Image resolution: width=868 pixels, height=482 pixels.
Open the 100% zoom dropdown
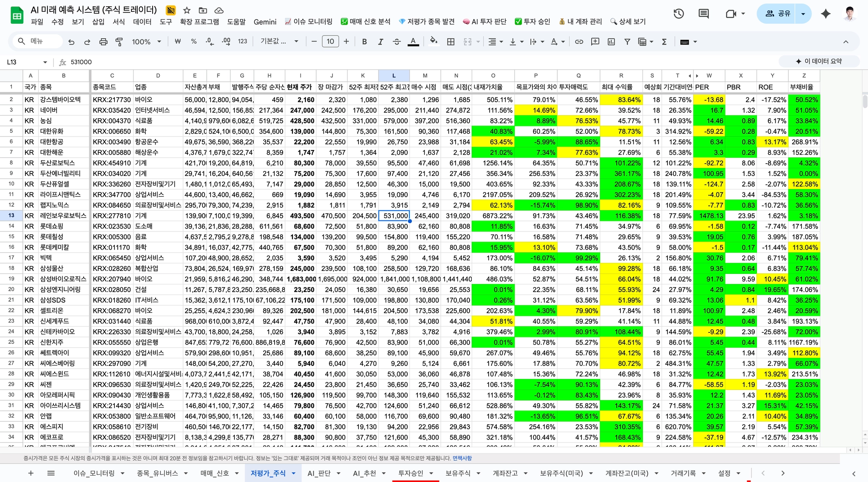tap(146, 42)
